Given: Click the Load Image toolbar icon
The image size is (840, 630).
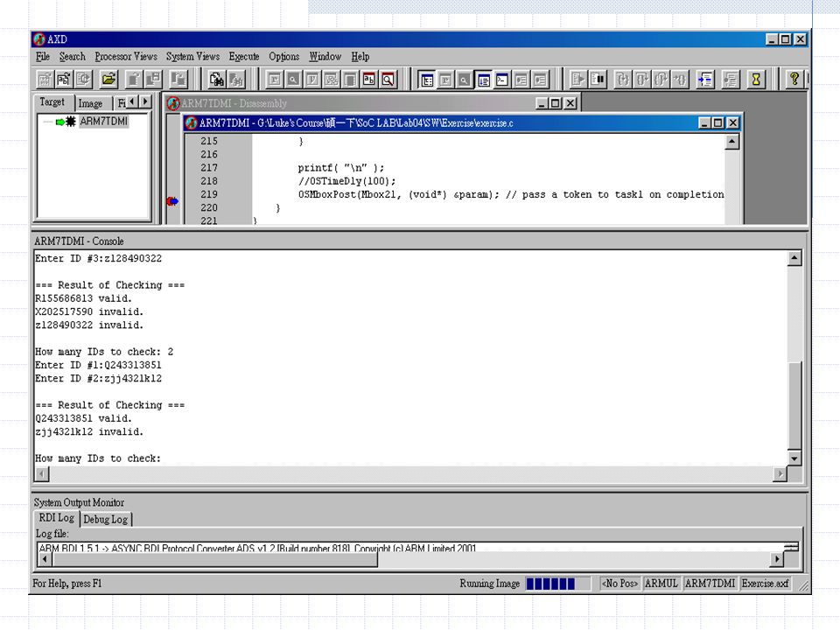Looking at the screenshot, I should 45,80.
